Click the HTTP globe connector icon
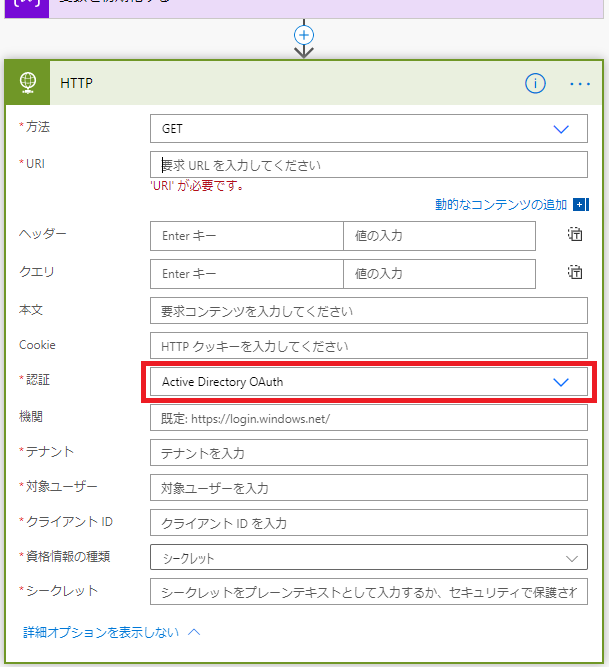Image resolution: width=609 pixels, height=667 pixels. coord(28,83)
